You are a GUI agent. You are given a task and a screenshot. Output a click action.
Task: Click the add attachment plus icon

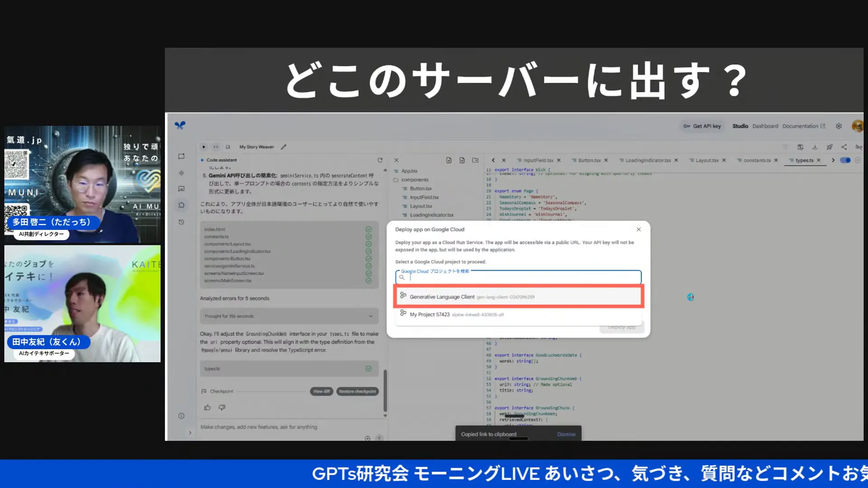pos(368,438)
